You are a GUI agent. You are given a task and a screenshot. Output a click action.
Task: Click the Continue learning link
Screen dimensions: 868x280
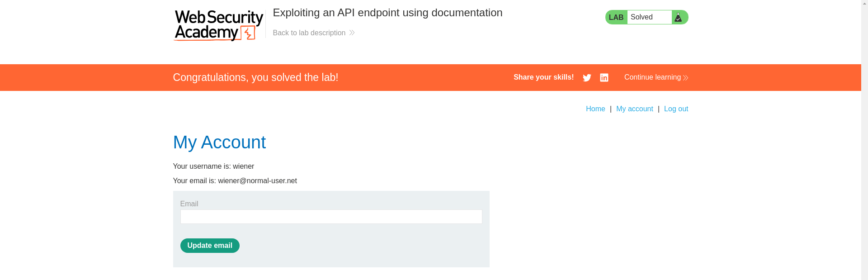tap(656, 77)
